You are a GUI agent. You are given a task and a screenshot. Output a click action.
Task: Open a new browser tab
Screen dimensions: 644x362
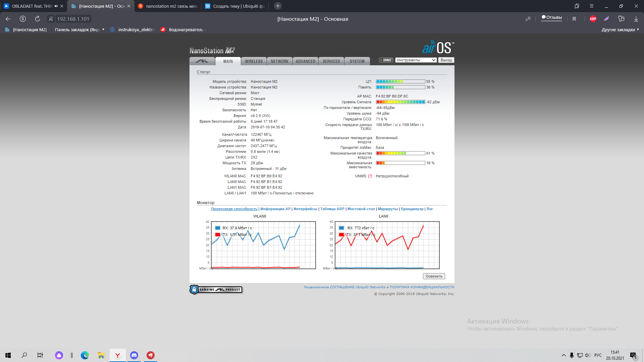[x=278, y=6]
